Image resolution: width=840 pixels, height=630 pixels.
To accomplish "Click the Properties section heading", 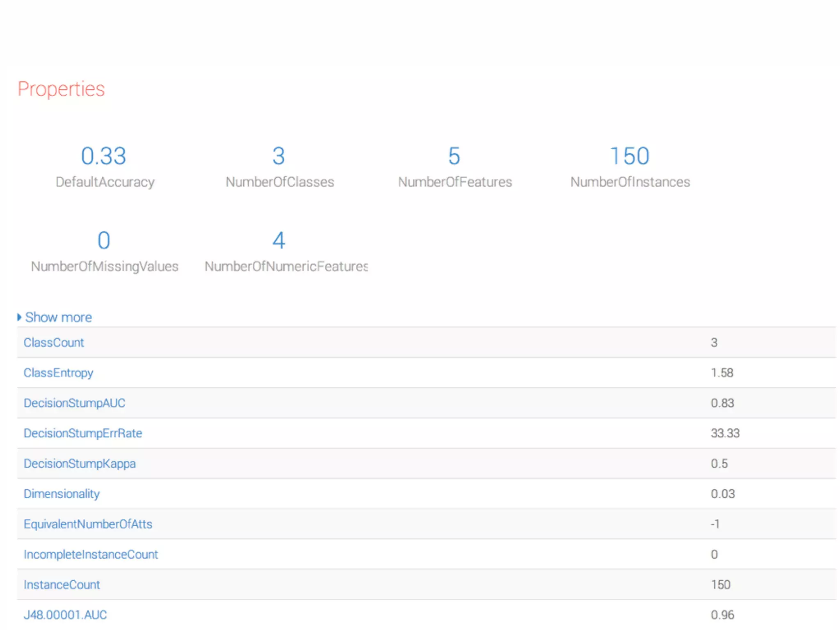I will 62,89.
